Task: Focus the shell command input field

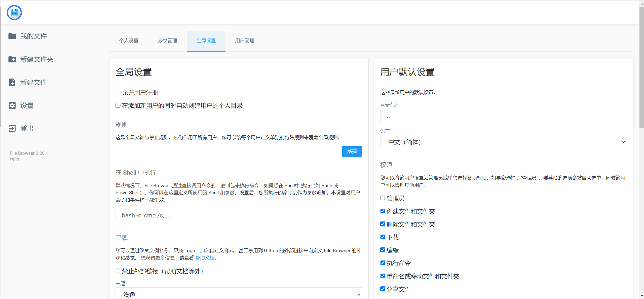Action: tap(239, 215)
